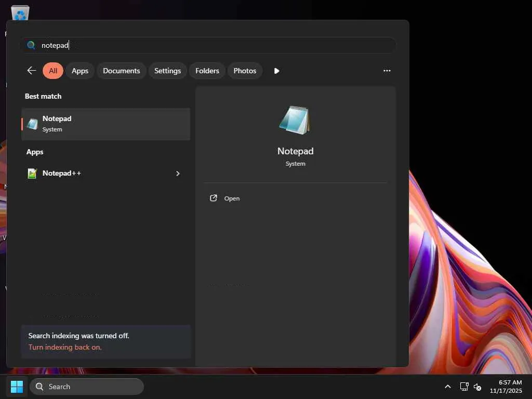Switch to the Photos filter tab
This screenshot has width=532, height=399.
(x=245, y=71)
